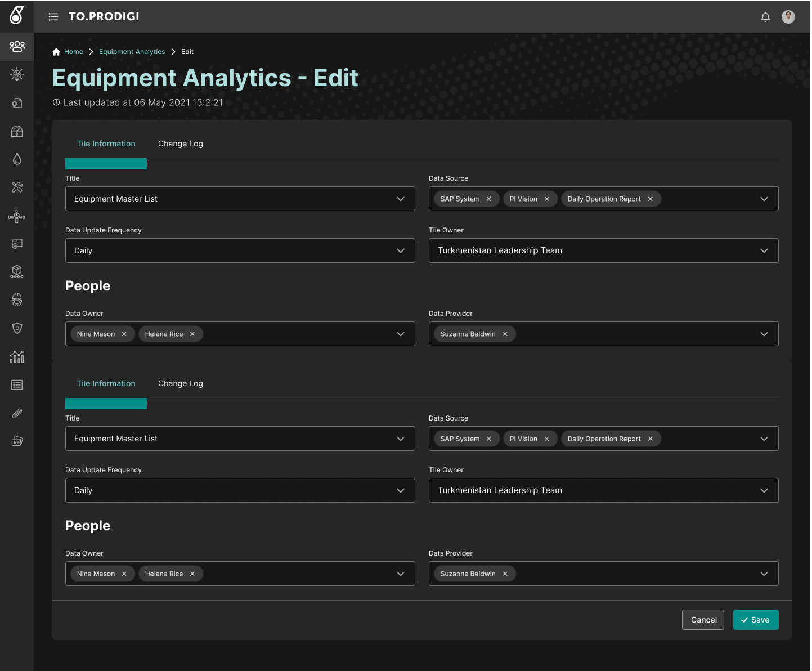Select the brain lightbulb sidebar icon
The image size is (812, 671).
(x=17, y=74)
